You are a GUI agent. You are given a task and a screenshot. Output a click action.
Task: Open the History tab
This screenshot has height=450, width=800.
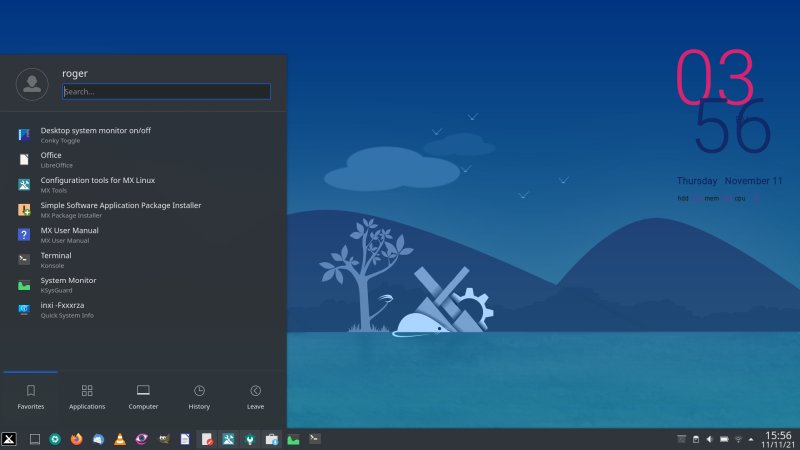pyautogui.click(x=199, y=396)
